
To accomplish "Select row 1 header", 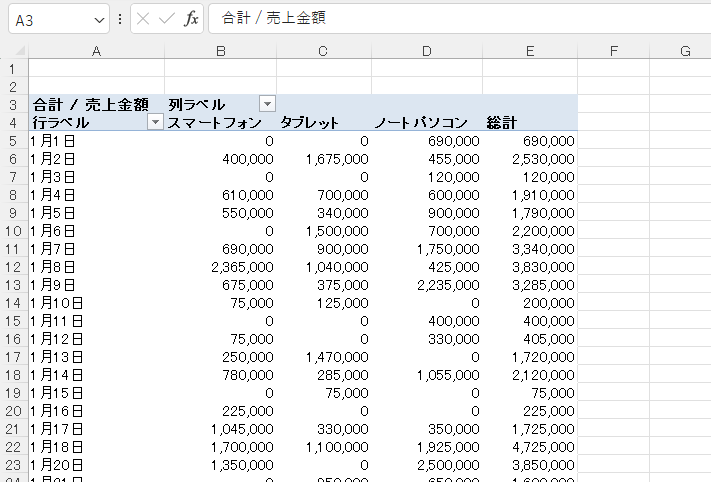I will [13, 68].
